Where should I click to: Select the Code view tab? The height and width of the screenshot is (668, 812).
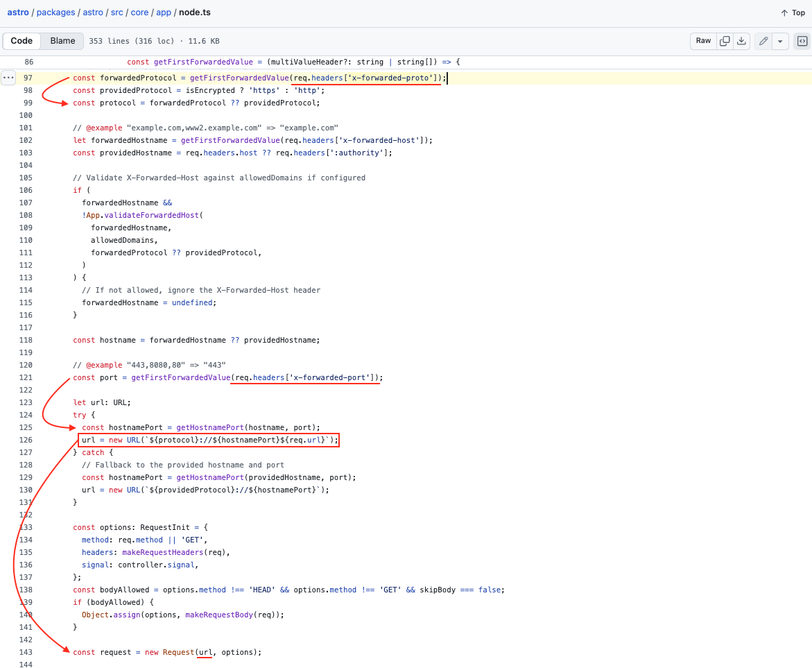[21, 41]
